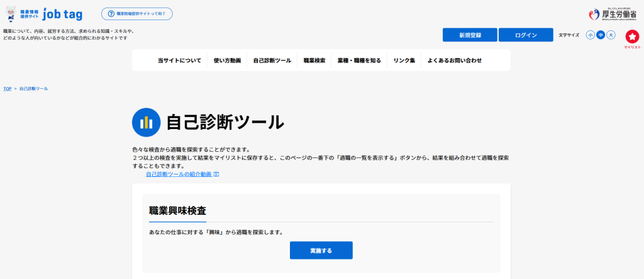Screen dimensions: 644x279
Task: Click the external link icon beside 紹介動画
Action: (x=216, y=174)
